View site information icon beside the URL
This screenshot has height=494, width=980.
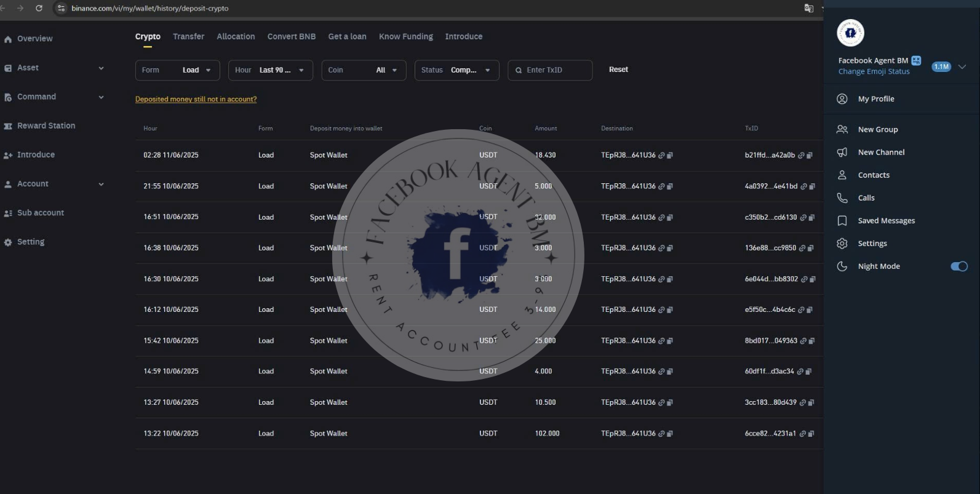click(x=61, y=8)
